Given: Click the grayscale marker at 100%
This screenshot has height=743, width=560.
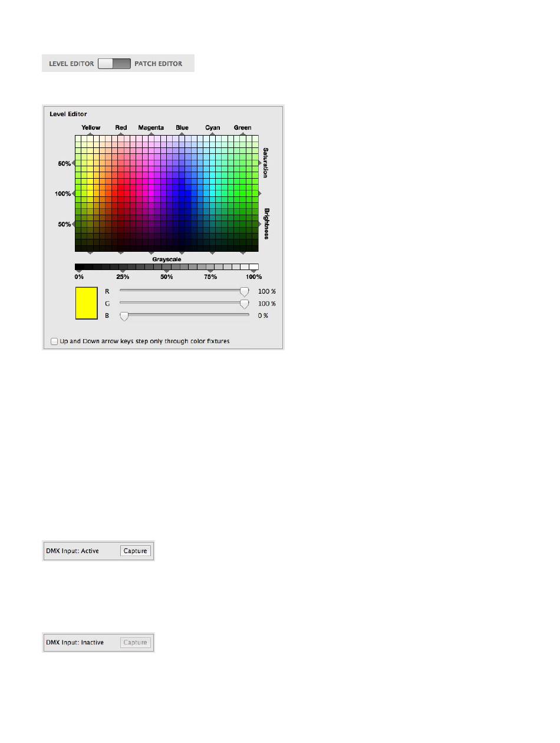Looking at the screenshot, I should tap(254, 271).
